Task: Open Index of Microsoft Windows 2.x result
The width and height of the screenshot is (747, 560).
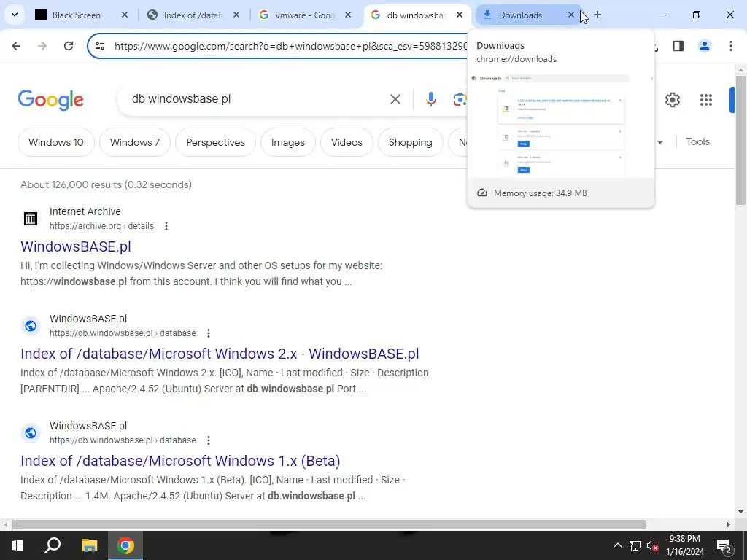Action: [x=220, y=354]
